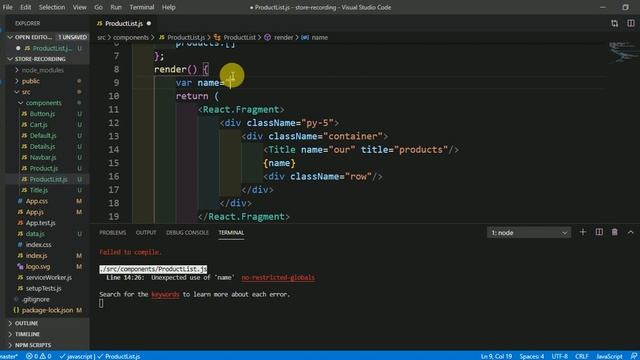This screenshot has height=360, width=640.
Task: Open setupTests.js file
Action: click(x=43, y=288)
